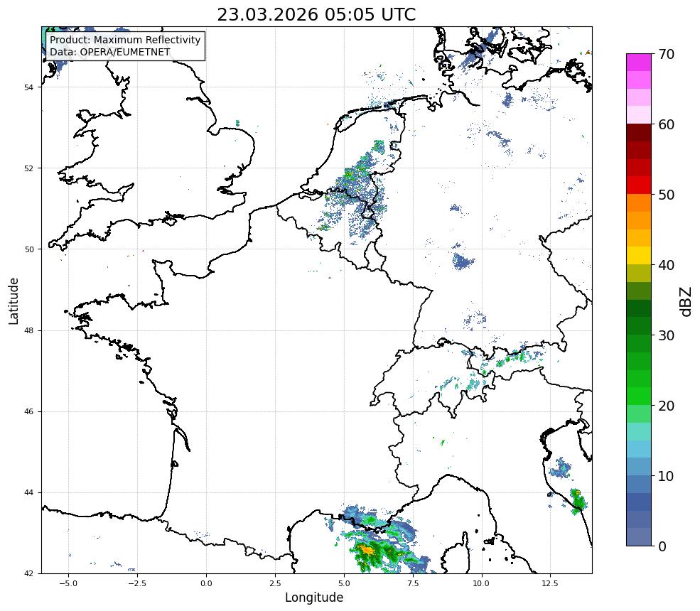700x611 pixels.
Task: Select the latitude tick label 52
Action: click(28, 168)
